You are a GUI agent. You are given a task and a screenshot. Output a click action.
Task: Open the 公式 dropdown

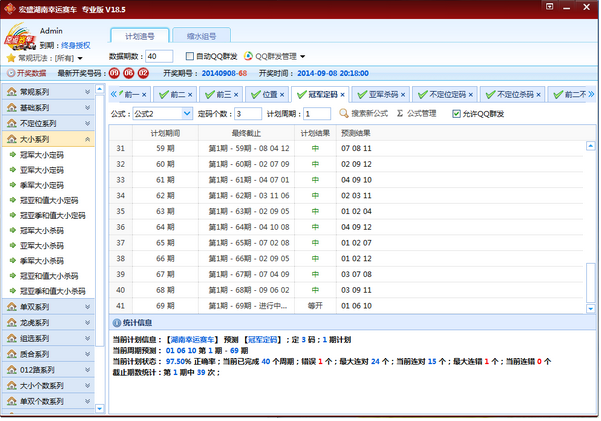click(186, 114)
